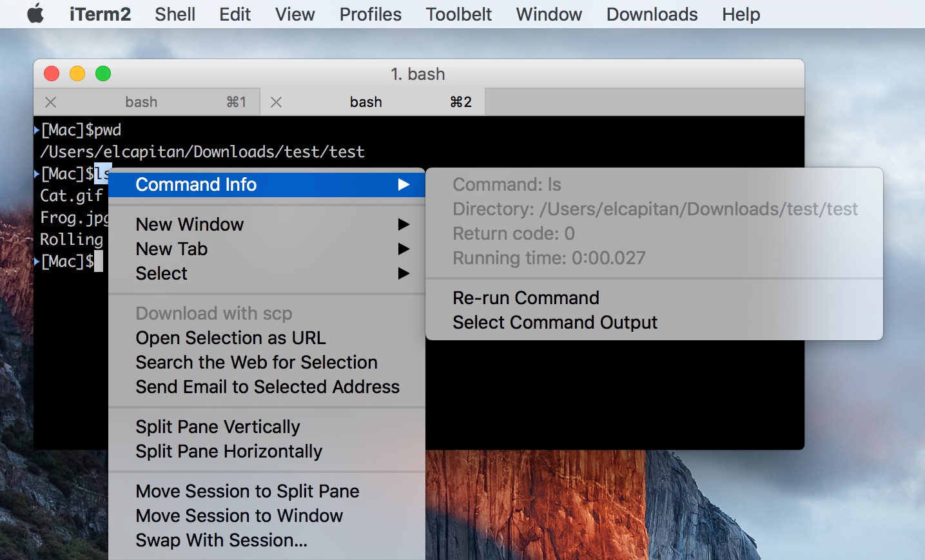Click the red close window button
Viewport: 925px width, 560px height.
52,73
